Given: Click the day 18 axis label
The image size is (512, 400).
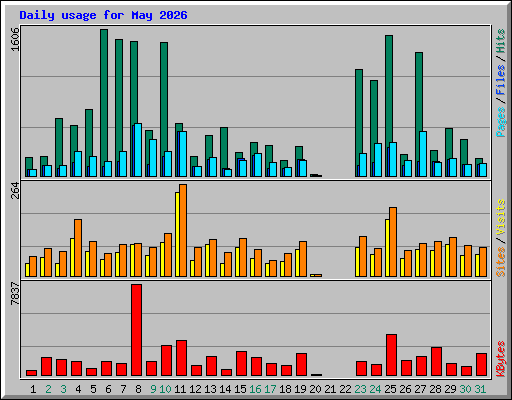Looking at the screenshot, I should (285, 389).
